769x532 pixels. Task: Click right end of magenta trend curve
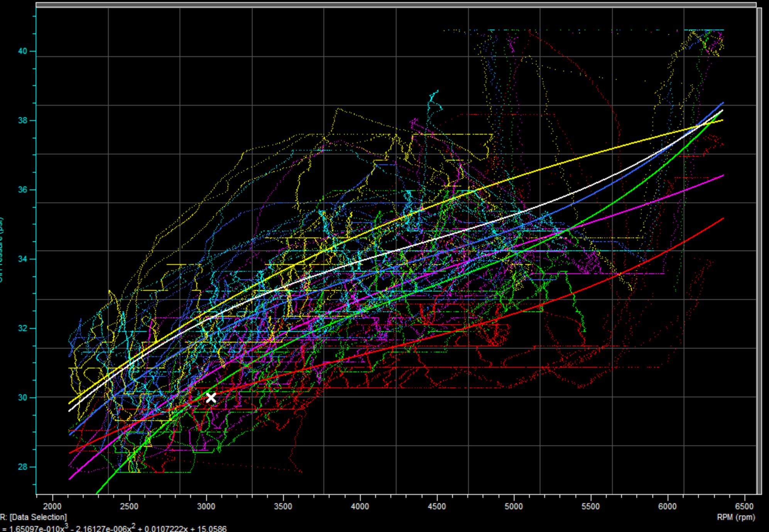tap(723, 176)
